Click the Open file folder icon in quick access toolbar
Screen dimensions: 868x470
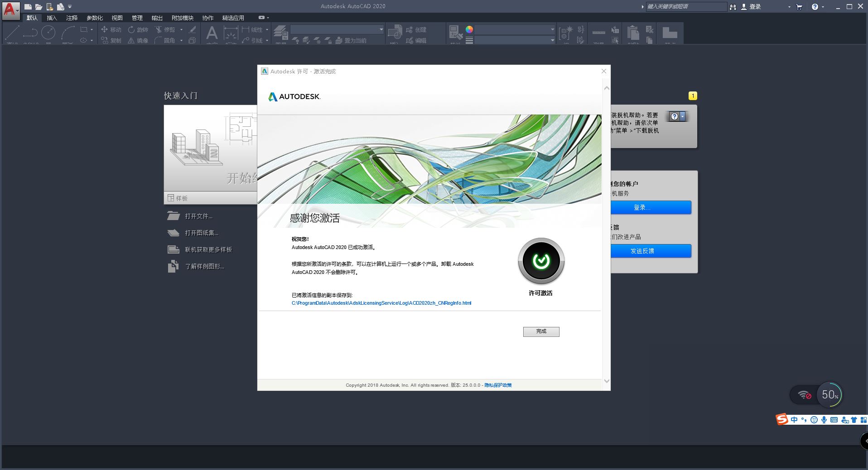(39, 7)
